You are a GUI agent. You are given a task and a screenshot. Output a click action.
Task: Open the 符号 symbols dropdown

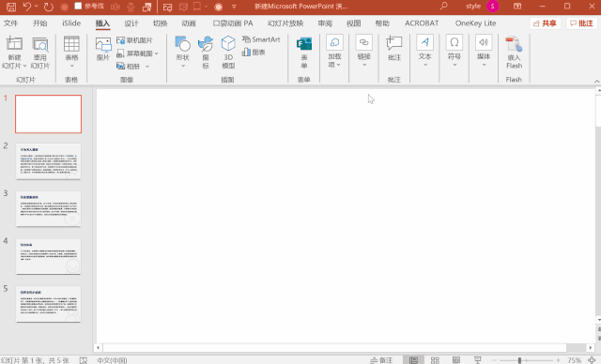click(x=455, y=52)
